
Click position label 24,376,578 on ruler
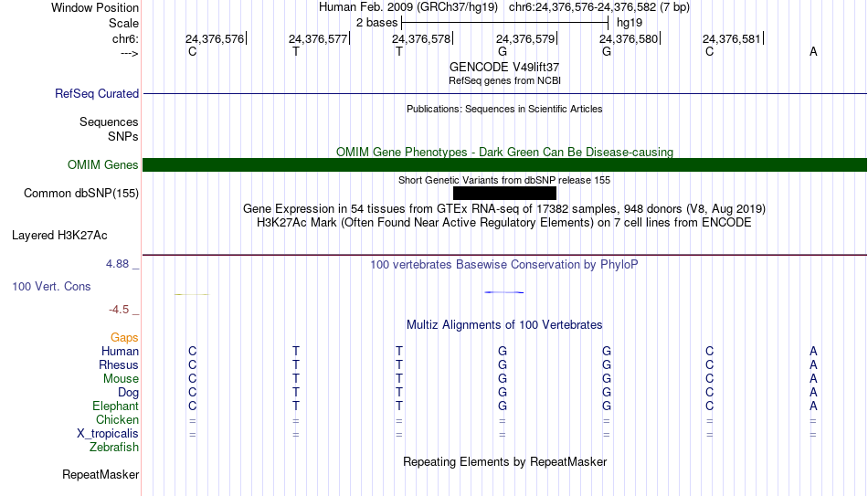[x=421, y=38]
